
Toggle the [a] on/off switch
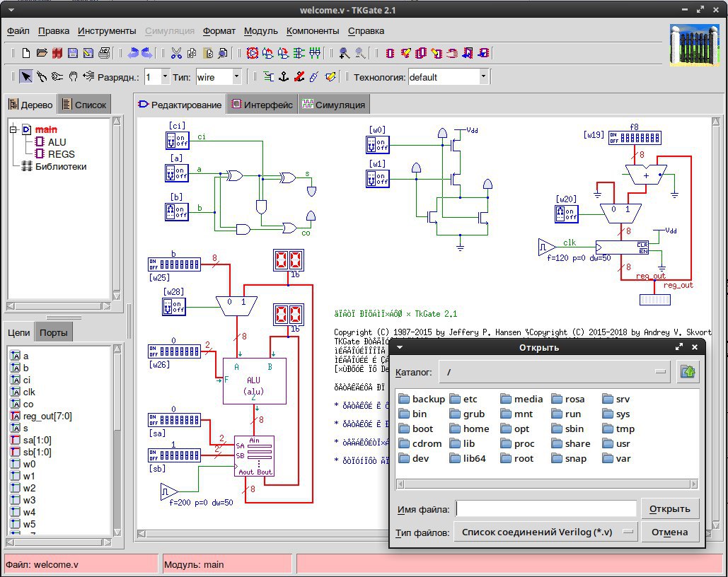pos(177,173)
